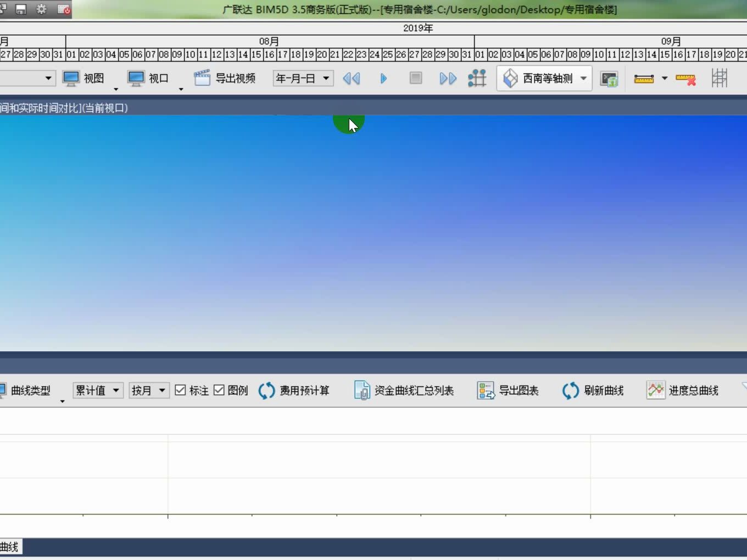Select August 01 on the timeline
Image resolution: width=747 pixels, height=560 pixels.
point(71,54)
